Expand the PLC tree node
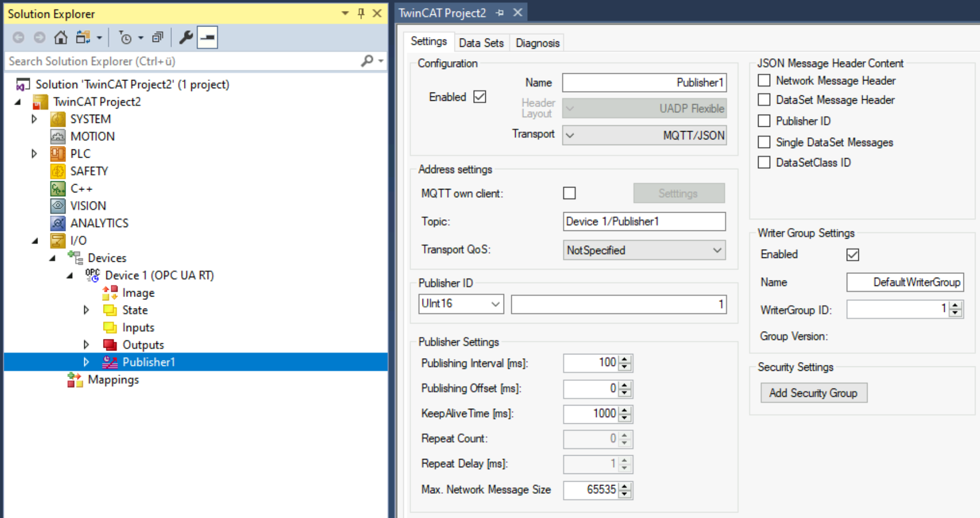 (x=34, y=154)
